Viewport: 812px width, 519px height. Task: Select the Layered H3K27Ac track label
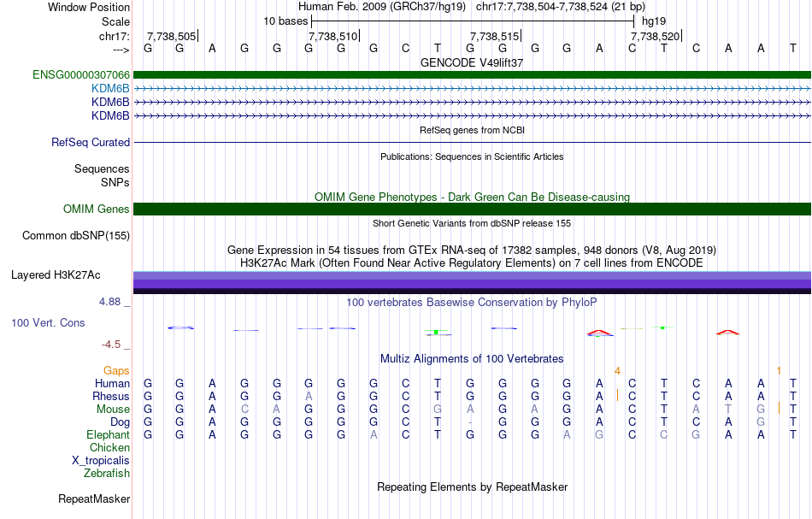[56, 275]
